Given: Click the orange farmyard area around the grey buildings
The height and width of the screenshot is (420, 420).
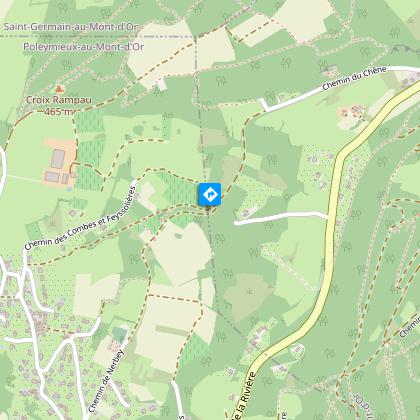Looking at the screenshot, I should pos(60,163).
